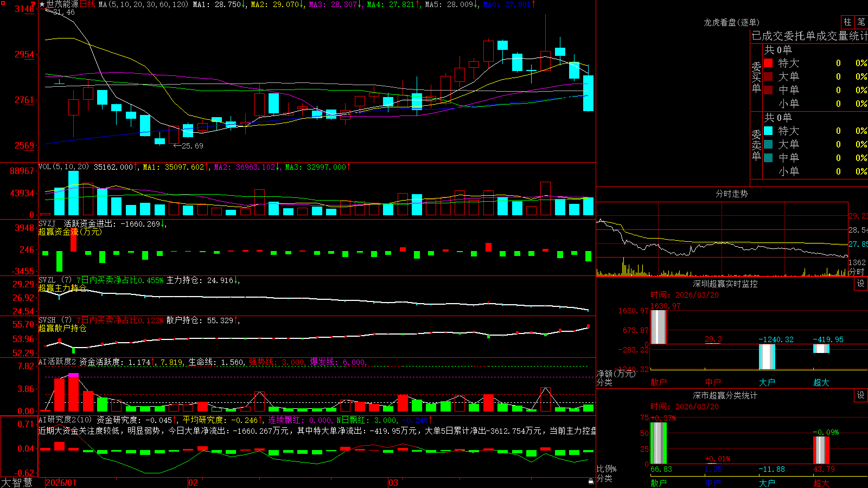
Task: Click the blue 中户 label in 深市超赢分类统计
Action: 713,483
